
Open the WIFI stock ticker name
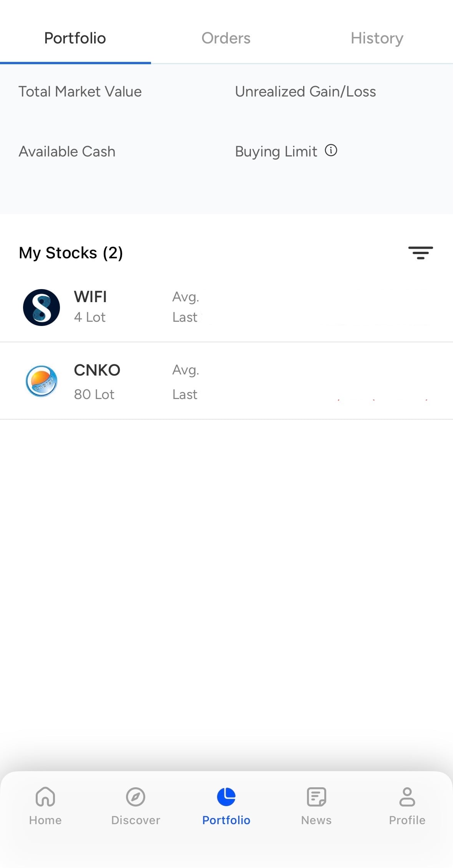point(90,297)
